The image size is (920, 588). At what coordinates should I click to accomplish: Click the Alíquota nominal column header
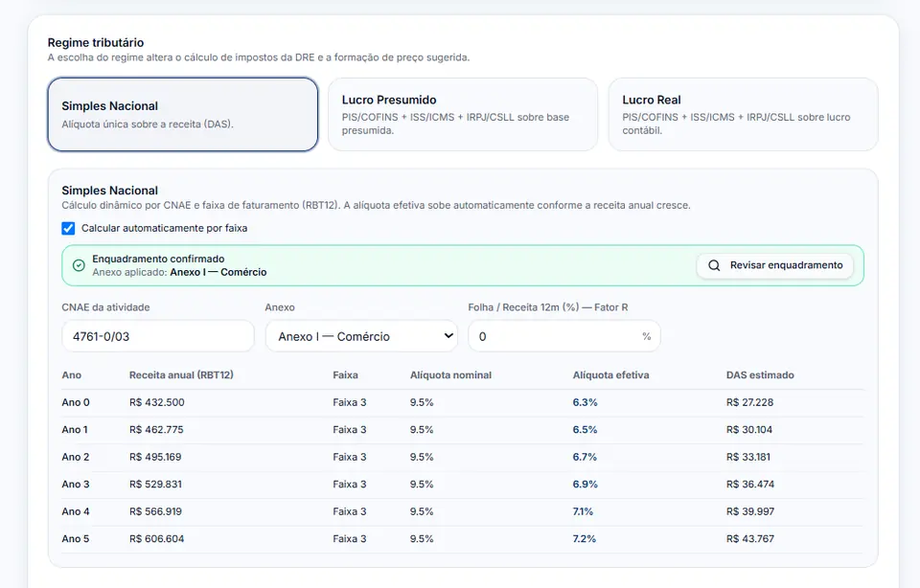[x=450, y=375]
